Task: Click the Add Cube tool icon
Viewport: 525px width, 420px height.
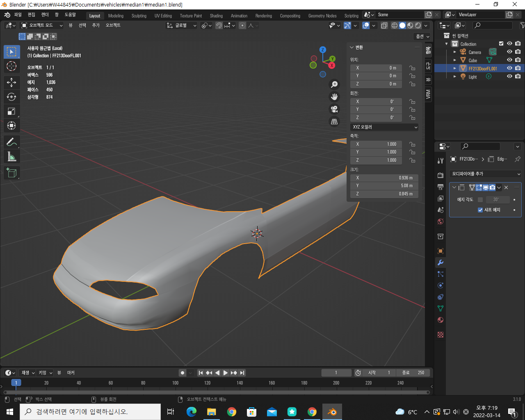Action: point(11,173)
